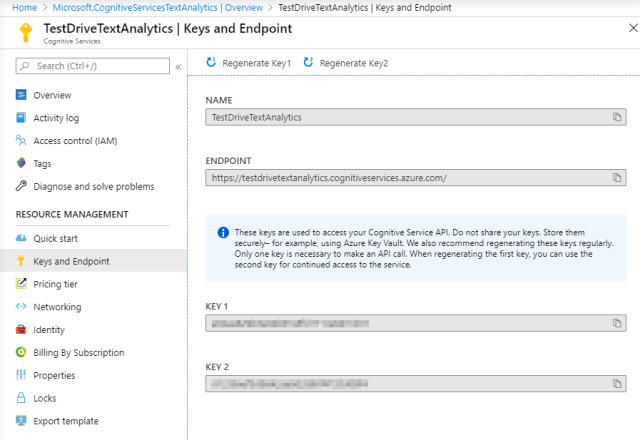Click the KEY 2 label
The height and width of the screenshot is (440, 640).
point(217,367)
